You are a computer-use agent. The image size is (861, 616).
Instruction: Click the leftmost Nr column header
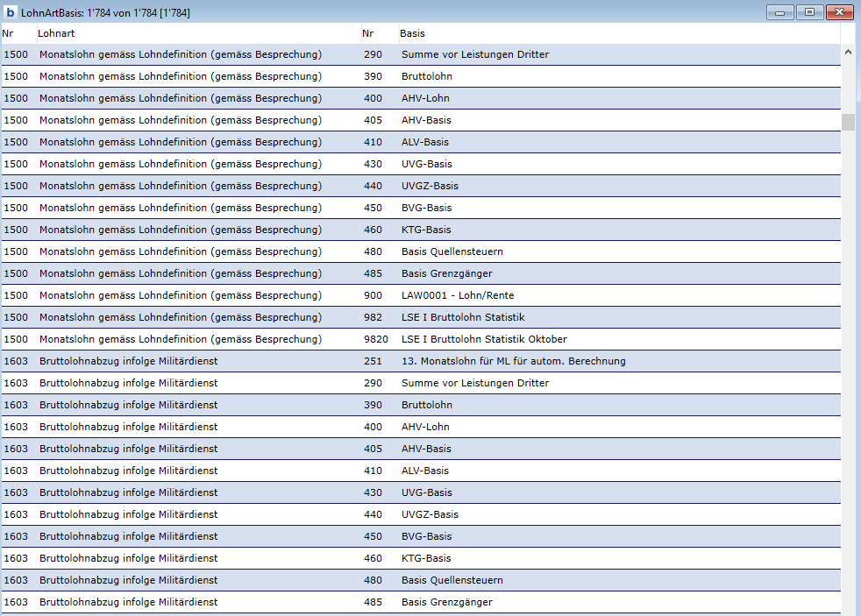click(8, 33)
